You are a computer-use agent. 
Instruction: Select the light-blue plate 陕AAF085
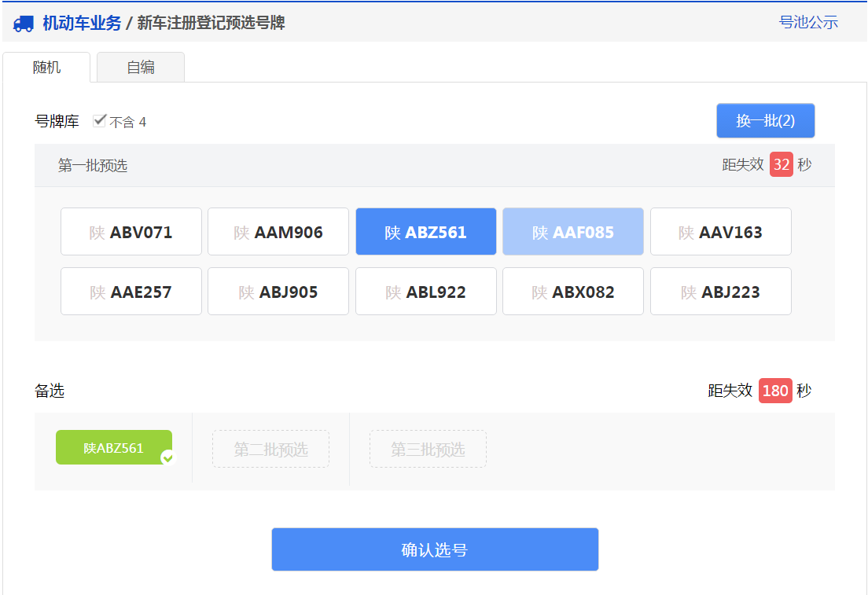point(572,231)
